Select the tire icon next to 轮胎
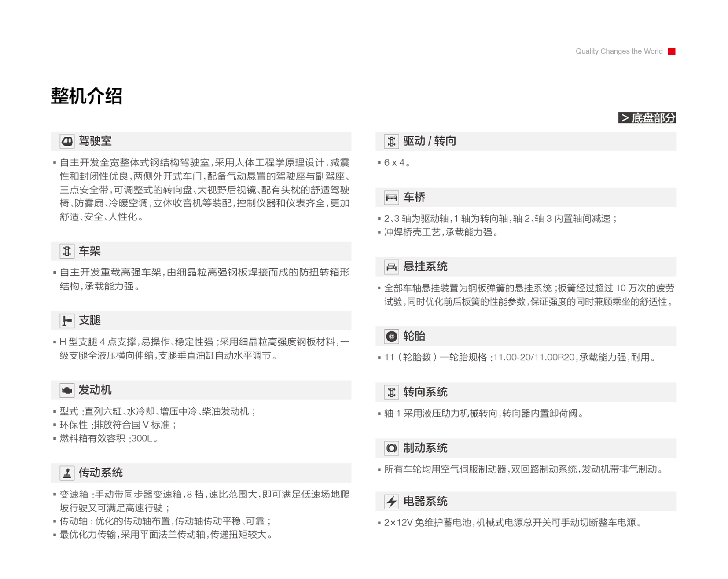 click(391, 337)
